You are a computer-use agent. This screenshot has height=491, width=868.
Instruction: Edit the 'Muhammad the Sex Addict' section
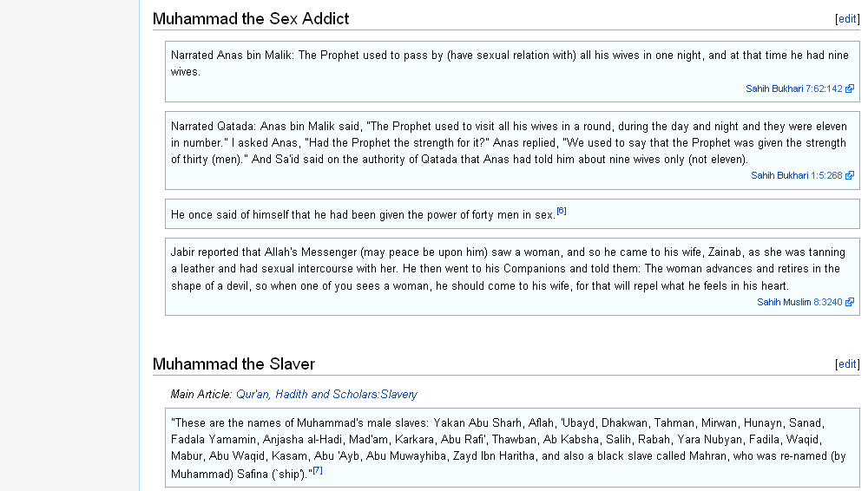coord(847,19)
